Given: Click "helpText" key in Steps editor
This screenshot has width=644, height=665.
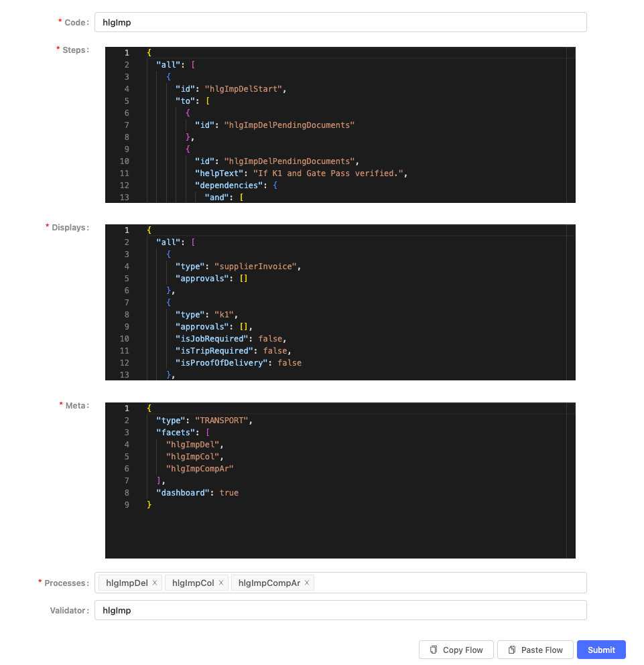Looking at the screenshot, I should [219, 173].
